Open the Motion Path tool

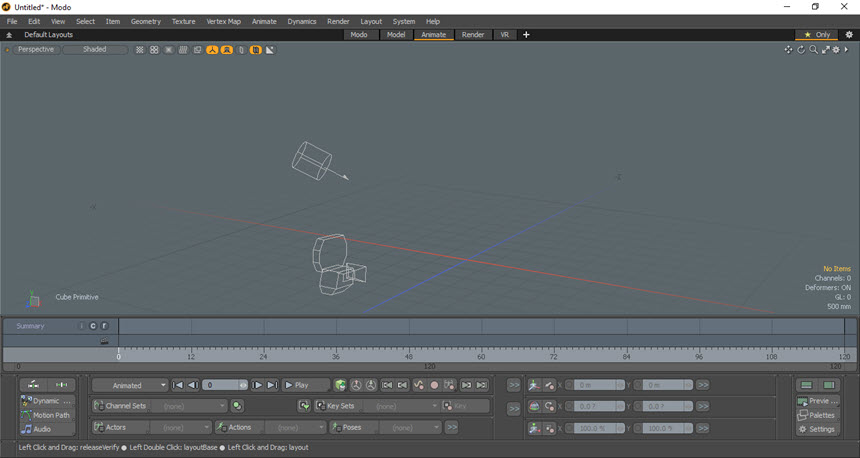(x=50, y=415)
